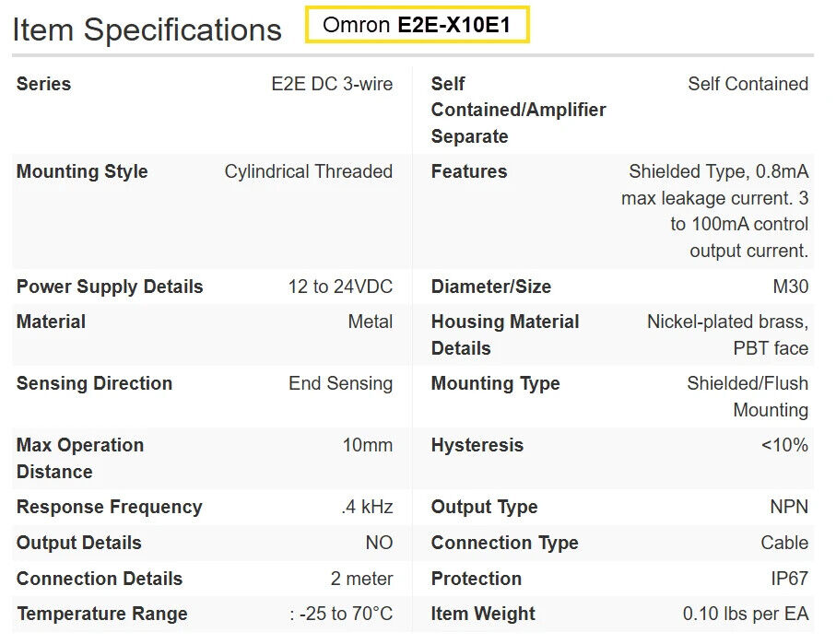The height and width of the screenshot is (644, 836).
Task: Click the Housing Material Details label
Action: tap(504, 334)
